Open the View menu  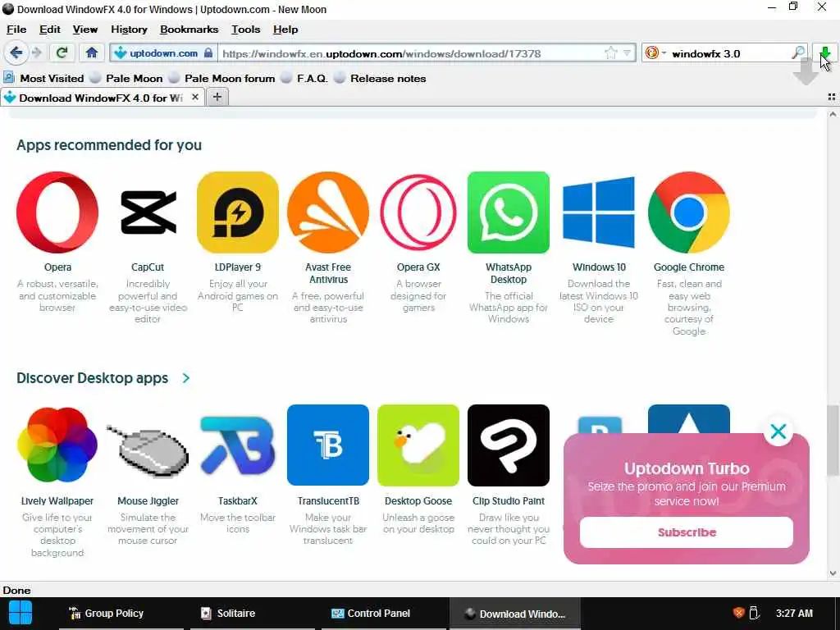click(85, 30)
